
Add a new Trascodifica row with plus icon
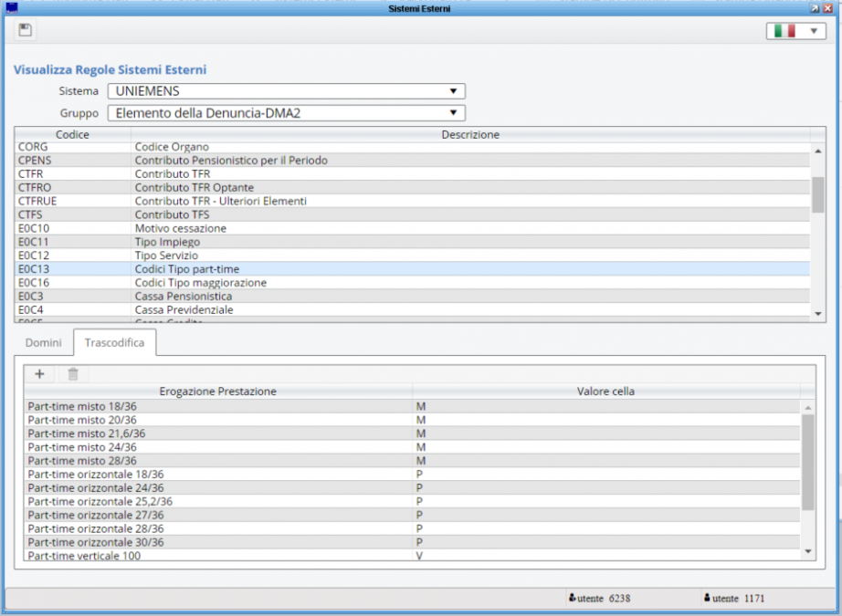click(x=39, y=373)
